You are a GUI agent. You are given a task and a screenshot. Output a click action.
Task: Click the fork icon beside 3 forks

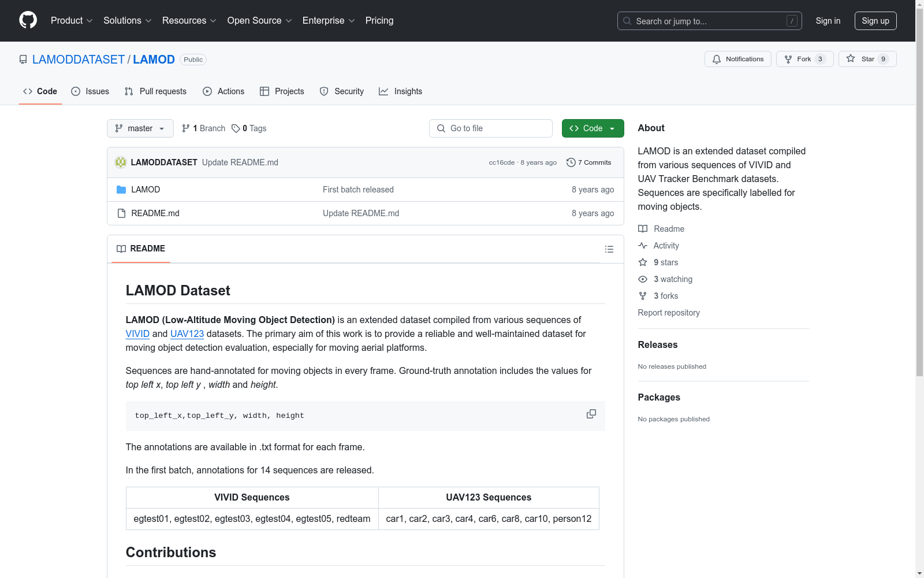coord(643,296)
